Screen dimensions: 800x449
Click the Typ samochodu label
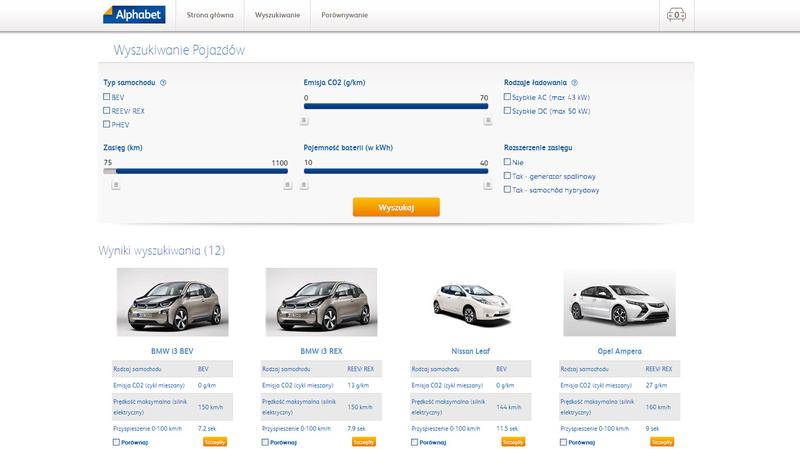coord(129,83)
